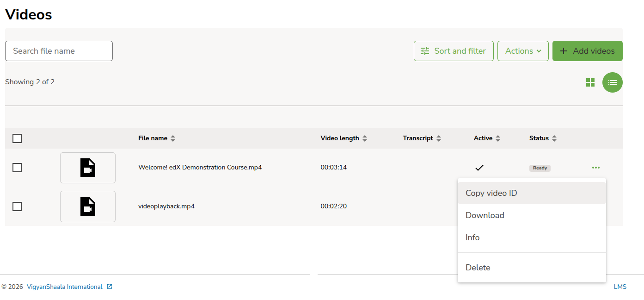Sort by Transcript column arrows

coord(439,138)
